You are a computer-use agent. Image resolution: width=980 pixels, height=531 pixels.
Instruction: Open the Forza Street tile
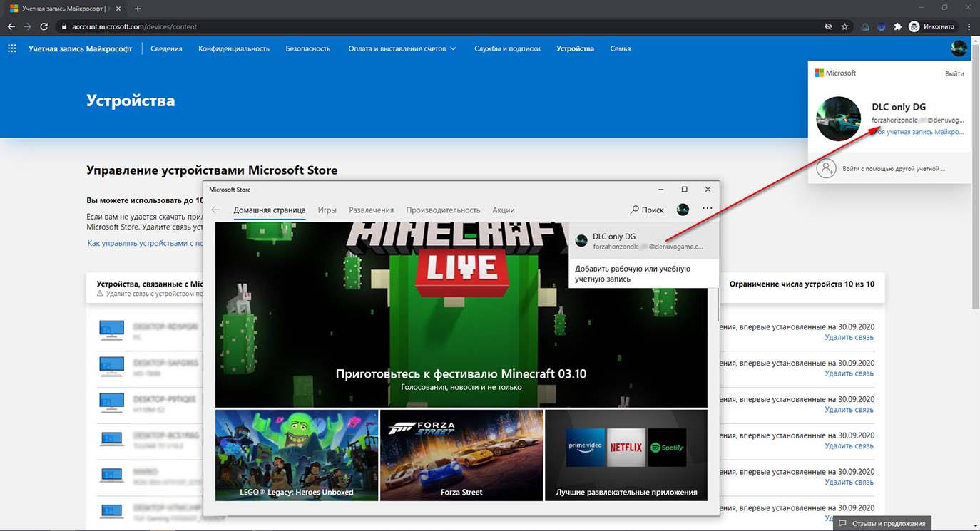(x=461, y=455)
